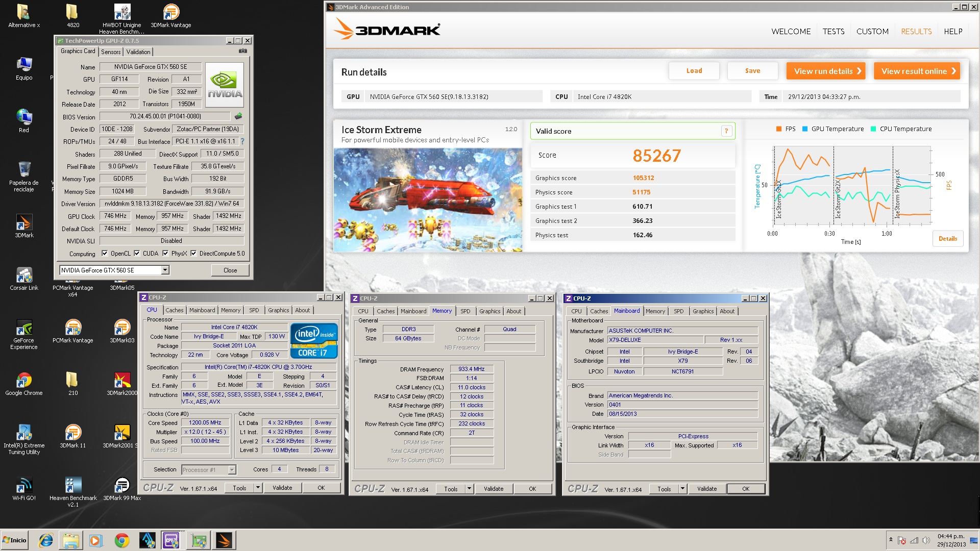This screenshot has height=551, width=980.
Task: Click GPU-Z screenshot camera icon
Action: [x=243, y=51]
